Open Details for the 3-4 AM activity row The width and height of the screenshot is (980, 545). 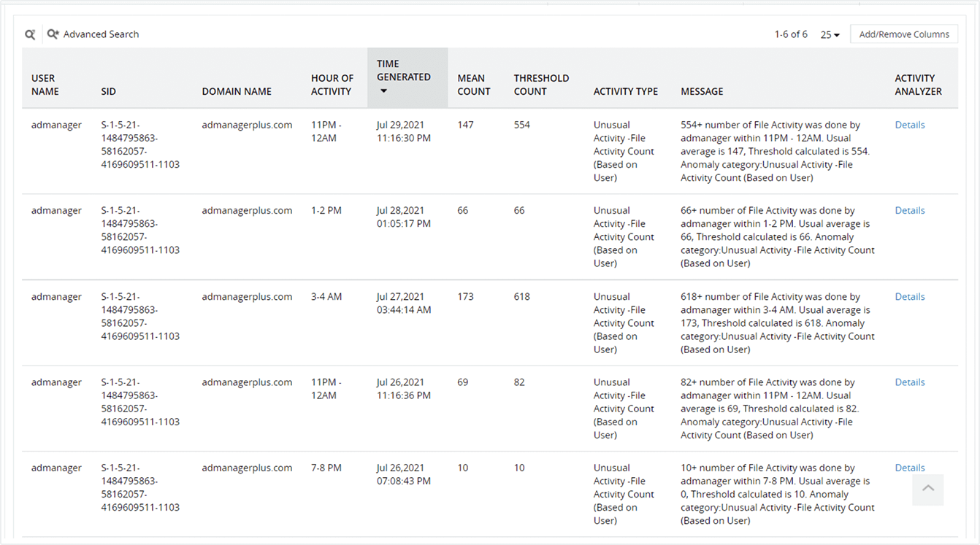pos(910,296)
